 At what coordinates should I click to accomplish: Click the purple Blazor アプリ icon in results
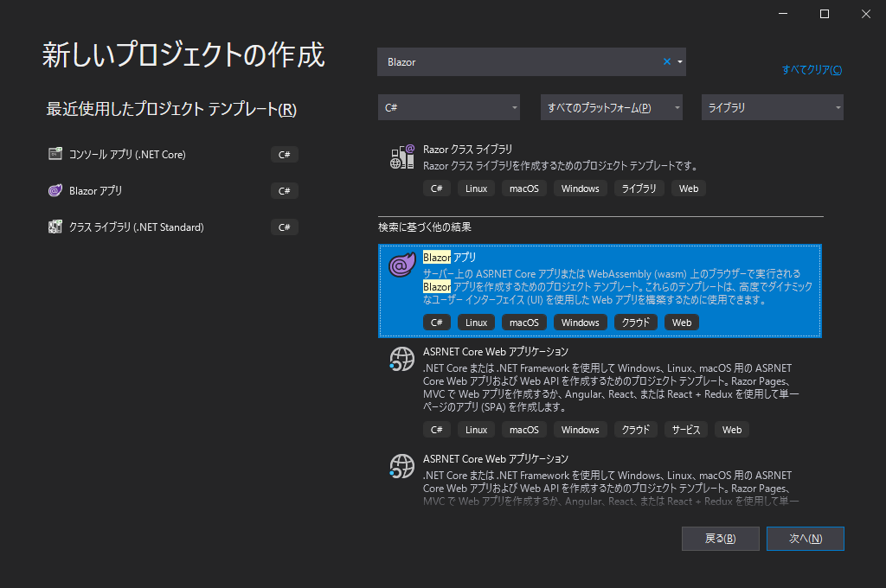(x=401, y=265)
